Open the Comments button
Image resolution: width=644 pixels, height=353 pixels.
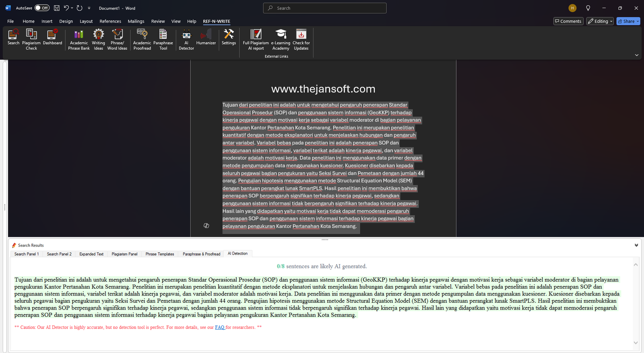pyautogui.click(x=568, y=21)
